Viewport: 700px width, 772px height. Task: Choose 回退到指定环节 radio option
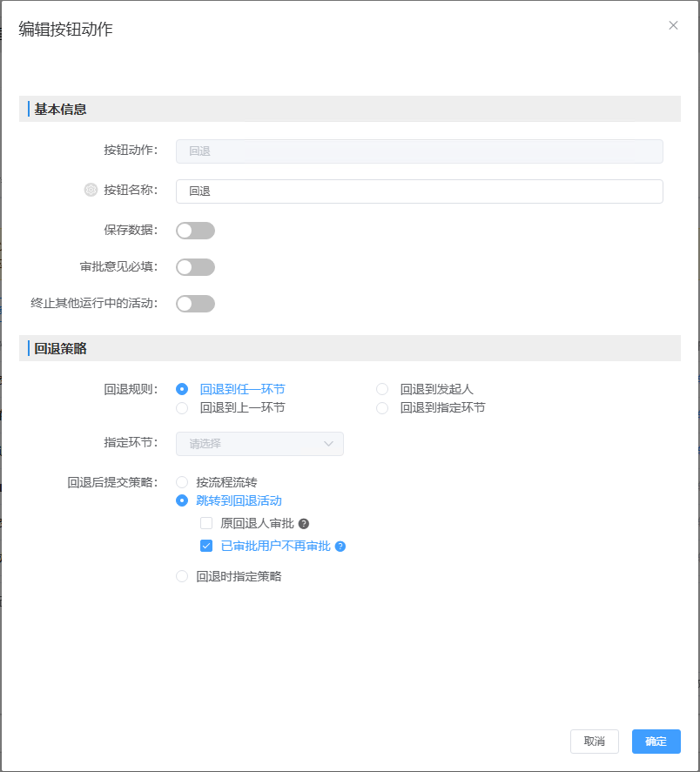click(x=382, y=407)
